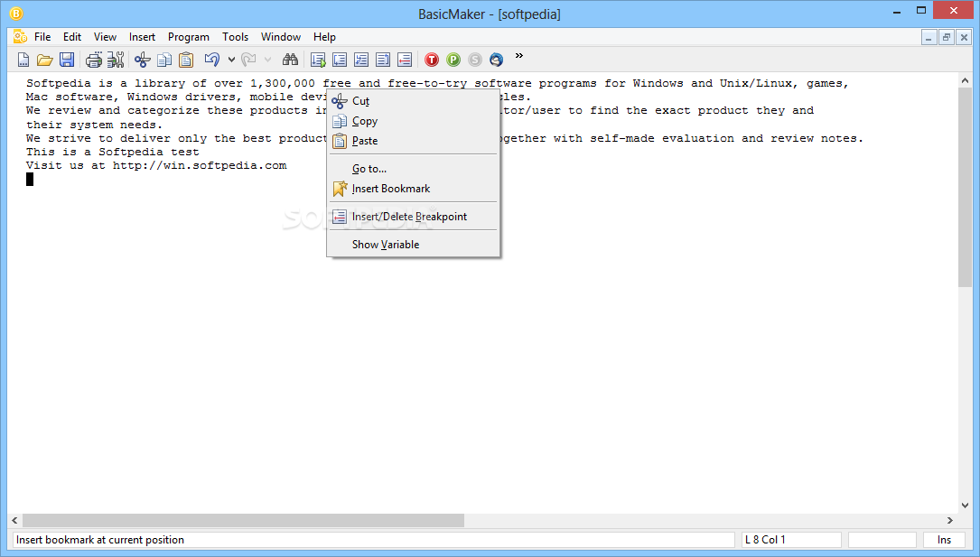Open the View menu
This screenshot has width=980, height=557.
click(x=105, y=37)
